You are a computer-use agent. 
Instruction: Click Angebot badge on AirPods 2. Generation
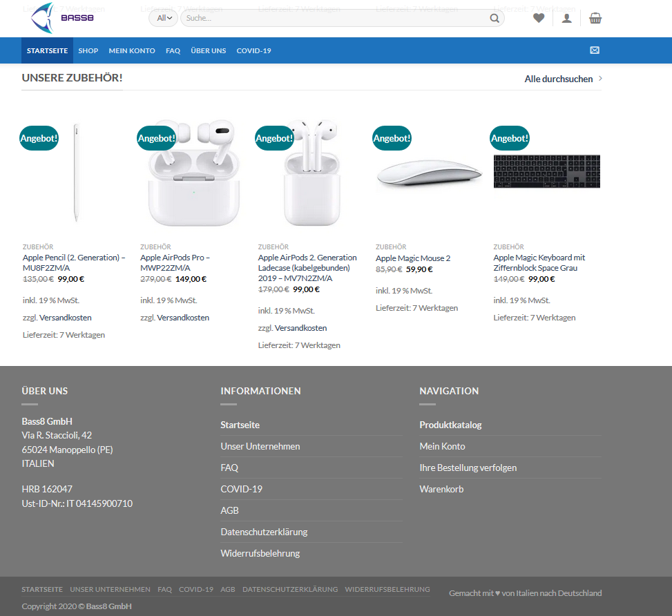pyautogui.click(x=274, y=138)
